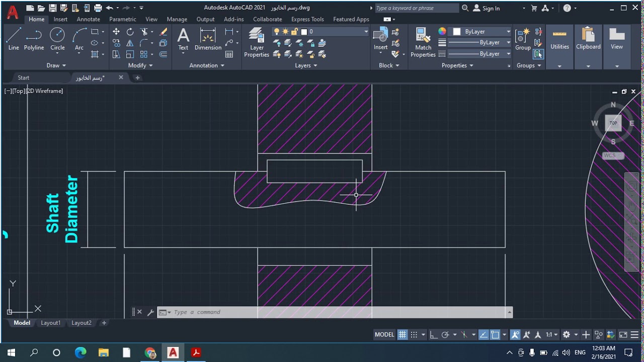Activate the Fillet tool
Screen dimensions: 644x362
tap(144, 43)
